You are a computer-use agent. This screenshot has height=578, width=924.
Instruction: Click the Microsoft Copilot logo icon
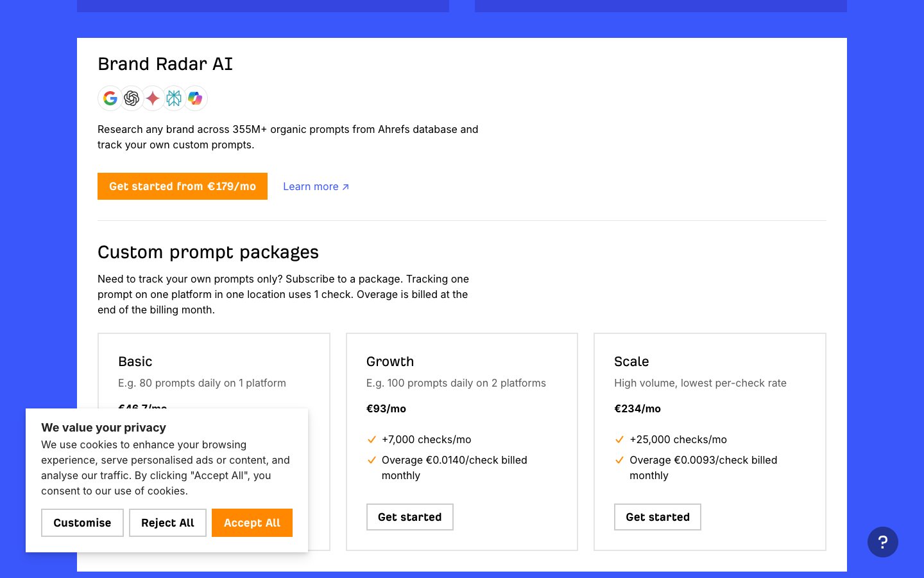coord(195,98)
